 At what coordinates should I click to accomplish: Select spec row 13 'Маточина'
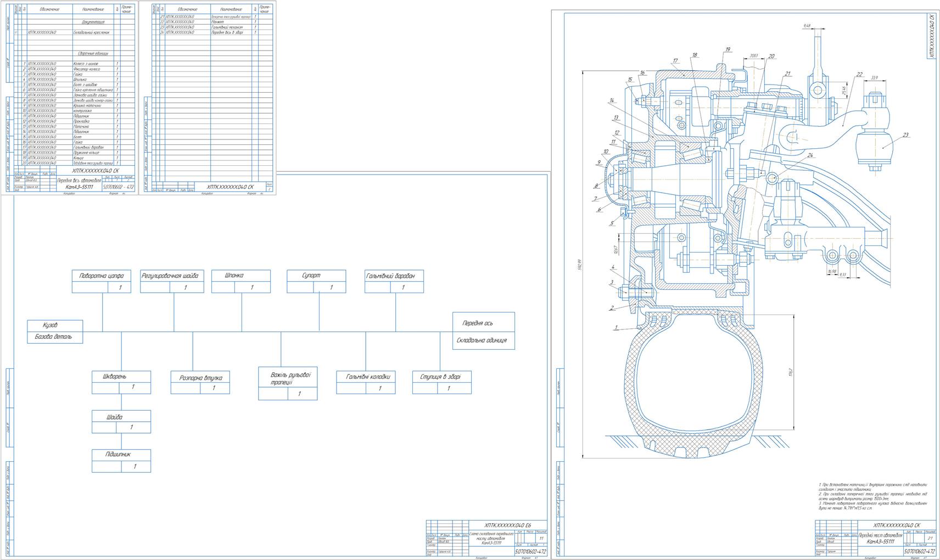coord(74,126)
